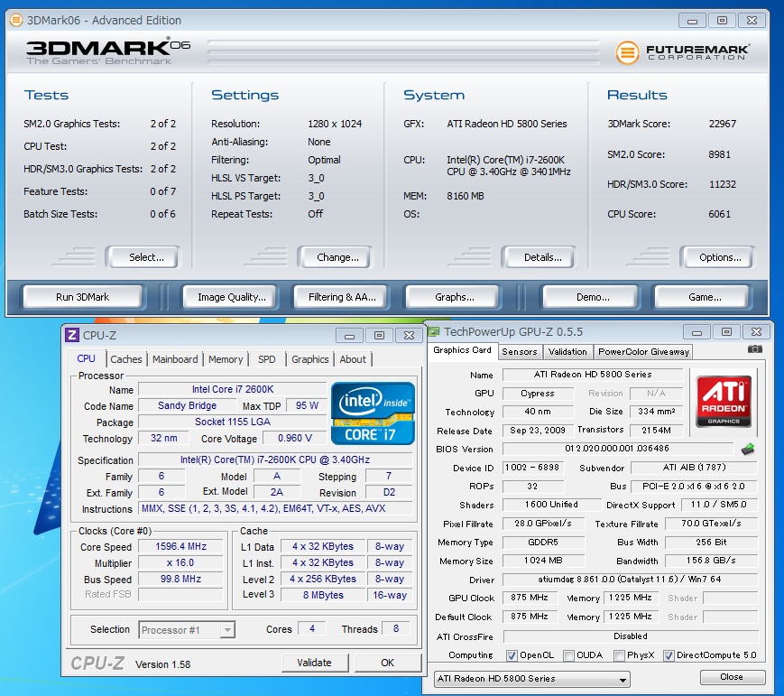Toggle the CUDA checkbox
This screenshot has width=784, height=696.
pyautogui.click(x=569, y=656)
